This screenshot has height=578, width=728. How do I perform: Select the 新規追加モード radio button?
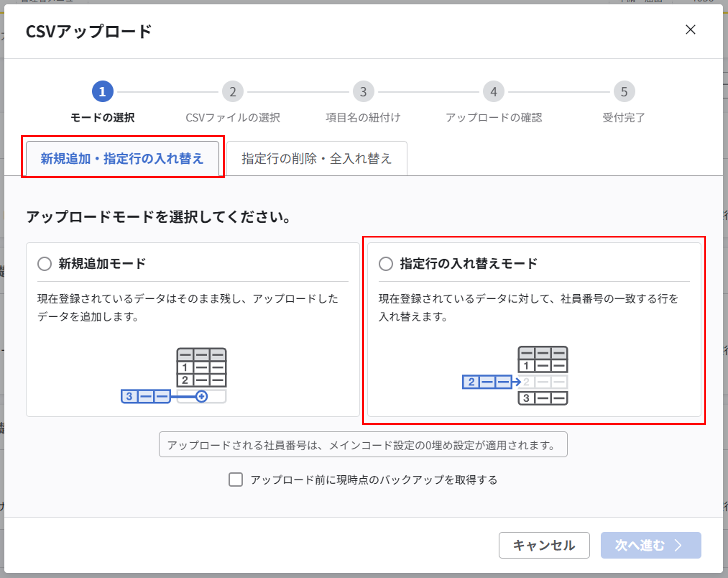point(45,264)
